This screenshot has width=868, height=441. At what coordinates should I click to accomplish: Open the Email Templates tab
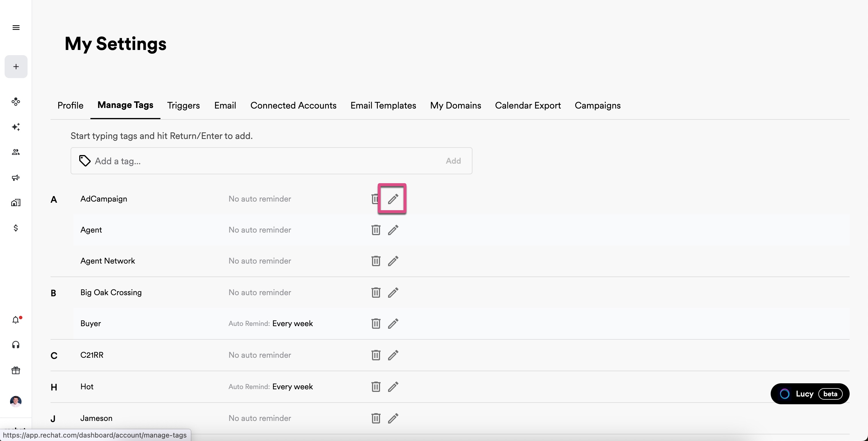point(383,106)
